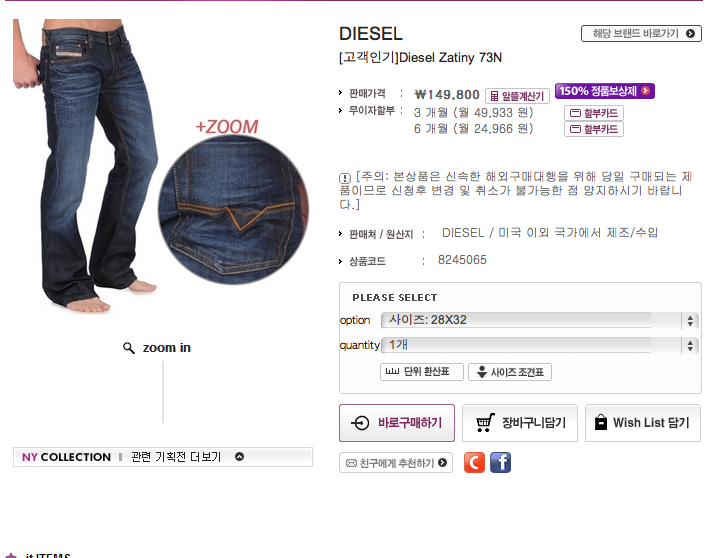
Task: Expand 관련 기획전 더보기 in NY Collection
Action: [176, 457]
